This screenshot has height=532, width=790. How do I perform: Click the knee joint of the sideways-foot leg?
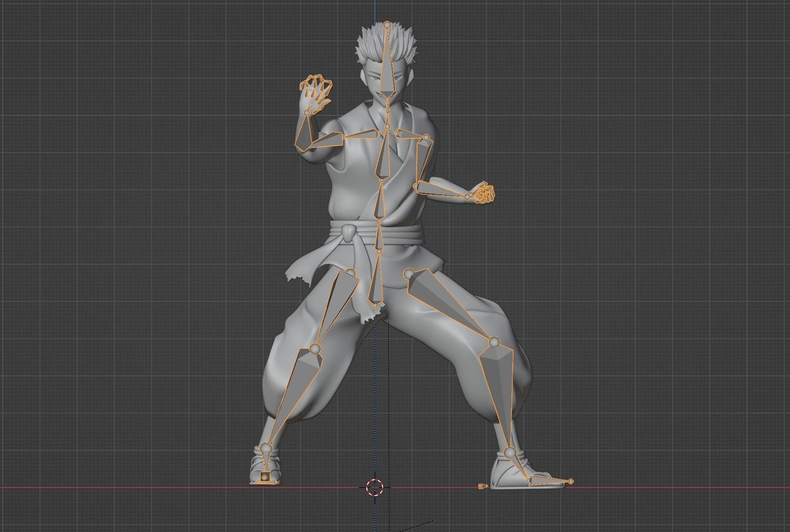(x=495, y=342)
